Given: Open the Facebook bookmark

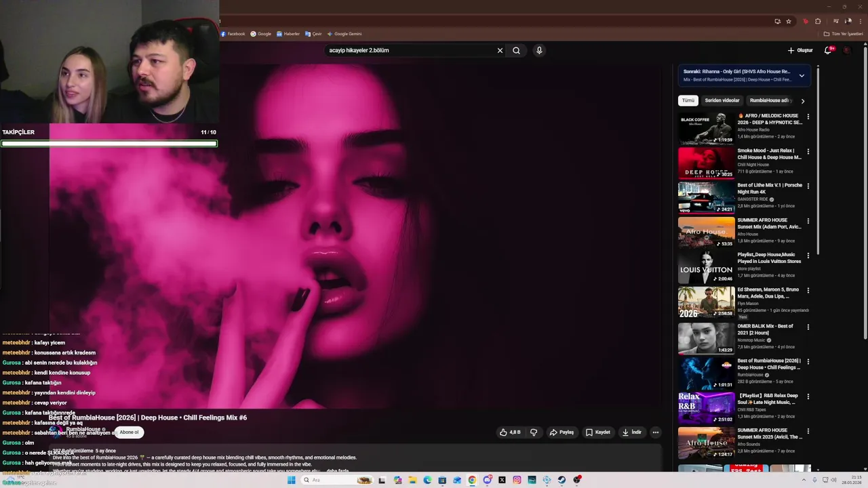Looking at the screenshot, I should click(x=233, y=34).
